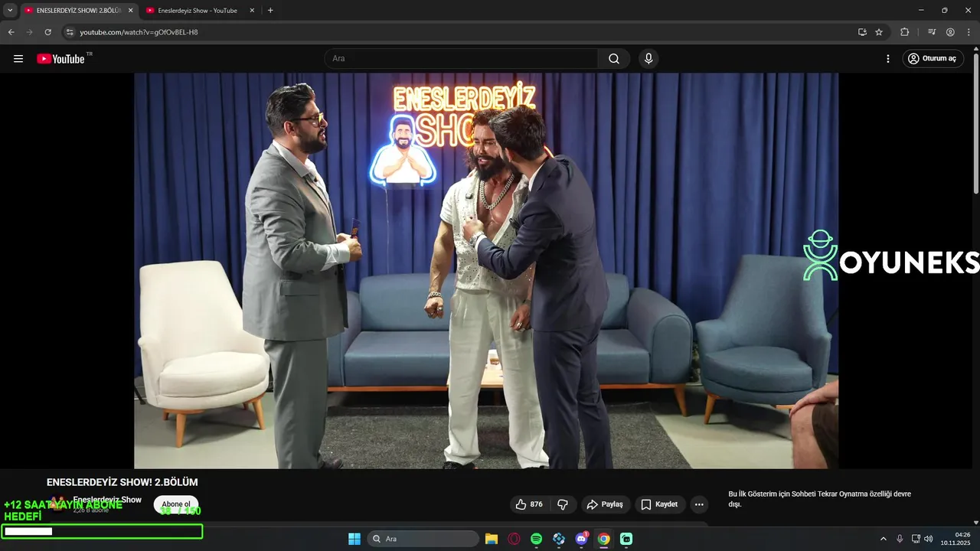The image size is (980, 551).
Task: Dislike the video with the thumbs-down icon
Action: 563,504
